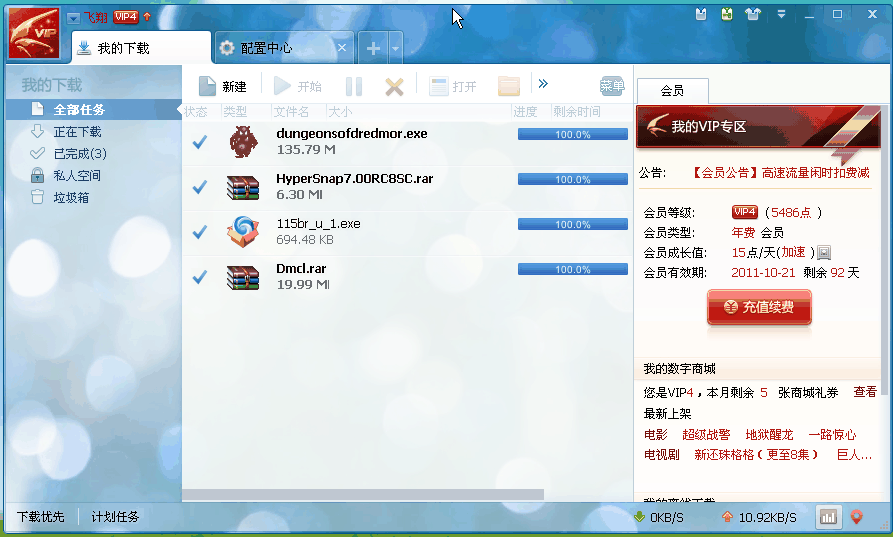Screen dimensions: 893x537
Task: Sort by 类型 column header
Action: click(235, 112)
